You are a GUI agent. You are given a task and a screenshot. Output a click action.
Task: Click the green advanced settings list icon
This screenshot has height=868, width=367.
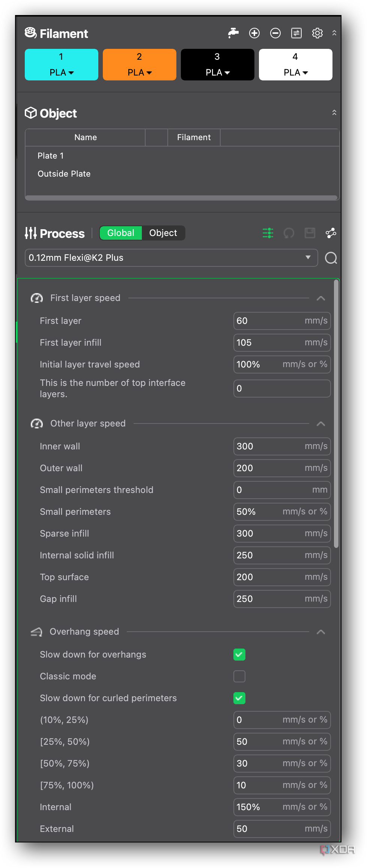coord(268,233)
